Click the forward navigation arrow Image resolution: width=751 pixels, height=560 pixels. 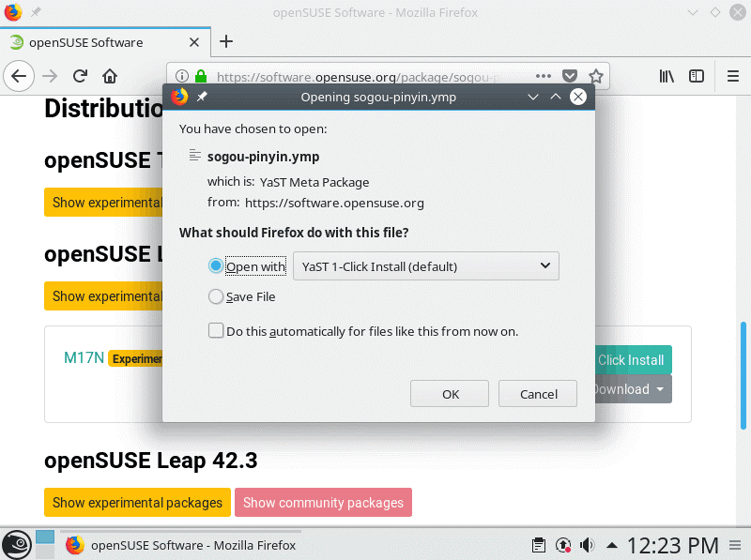(50, 76)
